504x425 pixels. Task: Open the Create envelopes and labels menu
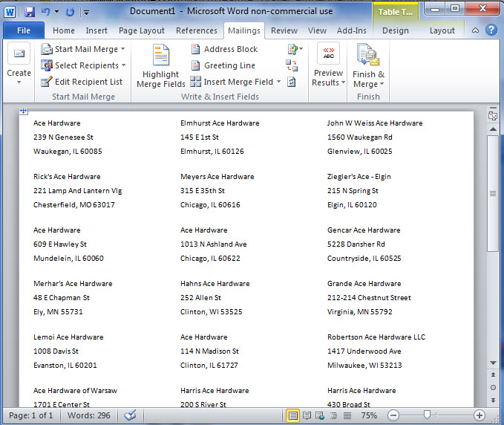point(19,63)
